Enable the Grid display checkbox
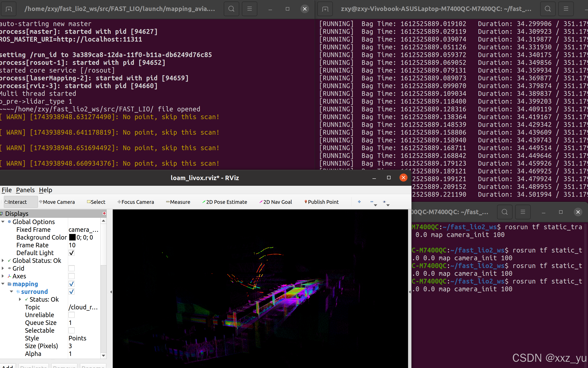588x368 pixels. (71, 268)
